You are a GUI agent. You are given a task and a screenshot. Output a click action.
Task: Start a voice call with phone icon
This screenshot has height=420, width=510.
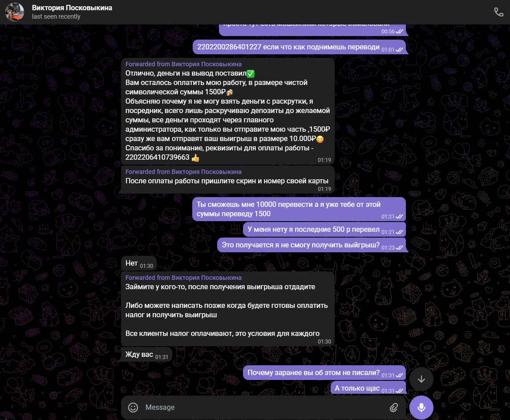(x=498, y=12)
